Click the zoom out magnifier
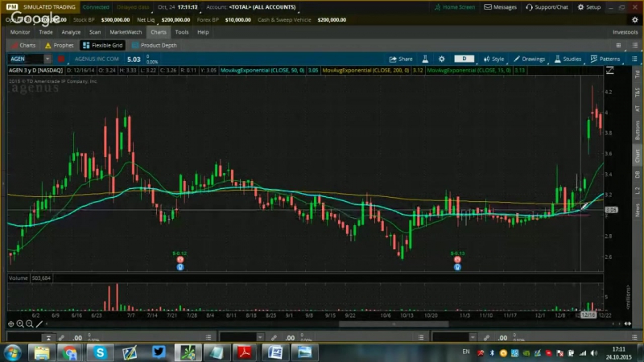 coord(30,324)
